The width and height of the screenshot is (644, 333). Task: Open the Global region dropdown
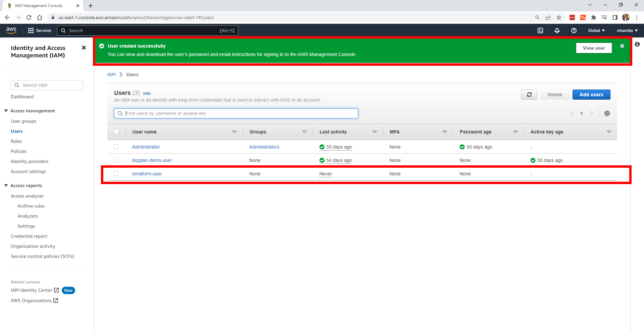[x=596, y=31]
